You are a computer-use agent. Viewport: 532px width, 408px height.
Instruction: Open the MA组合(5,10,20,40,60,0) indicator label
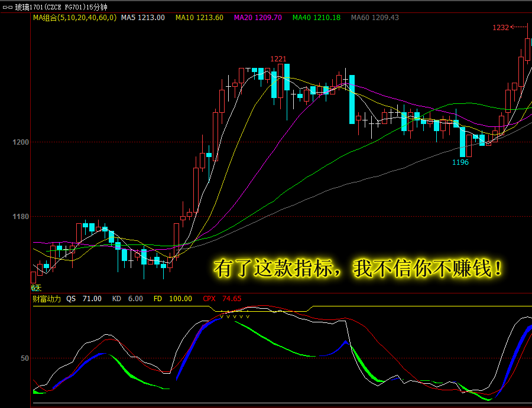coord(74,18)
